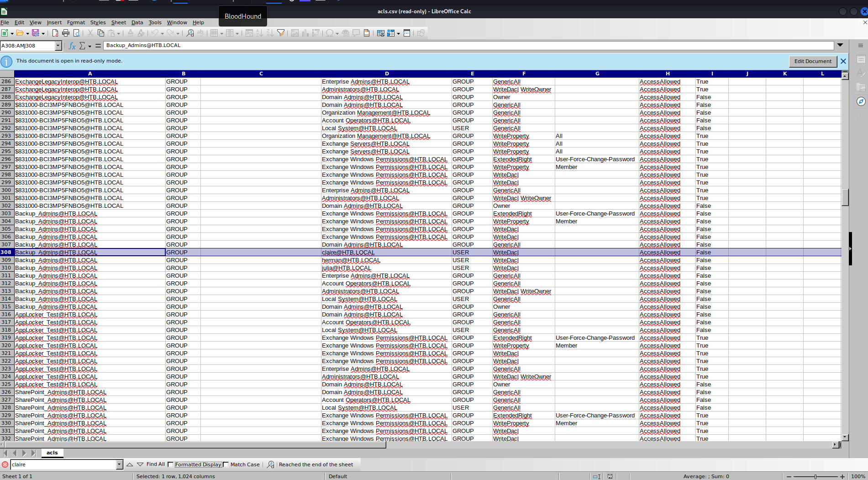Click the Insert Special Character omega icon
This screenshot has width=868, height=480.
coord(330,33)
